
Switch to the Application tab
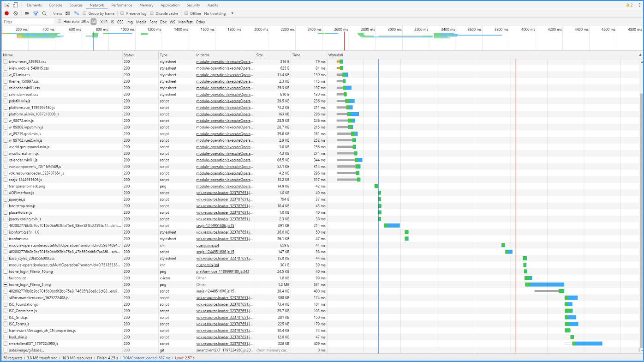170,5
